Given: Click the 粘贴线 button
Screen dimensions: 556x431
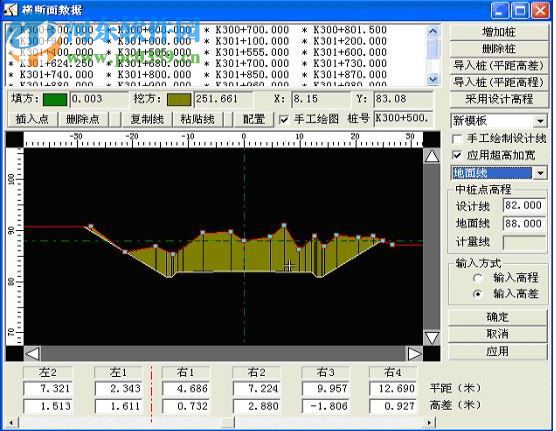Looking at the screenshot, I should click(197, 119).
